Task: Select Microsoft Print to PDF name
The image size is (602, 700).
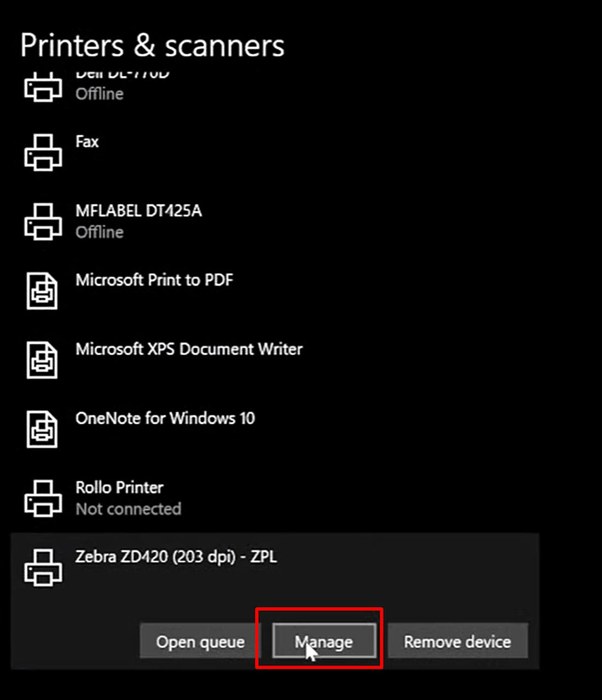Action: tap(154, 280)
